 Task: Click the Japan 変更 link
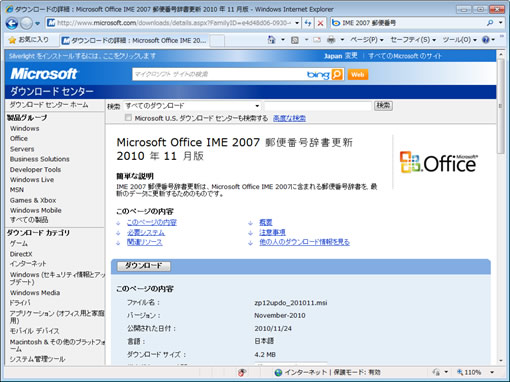click(341, 56)
